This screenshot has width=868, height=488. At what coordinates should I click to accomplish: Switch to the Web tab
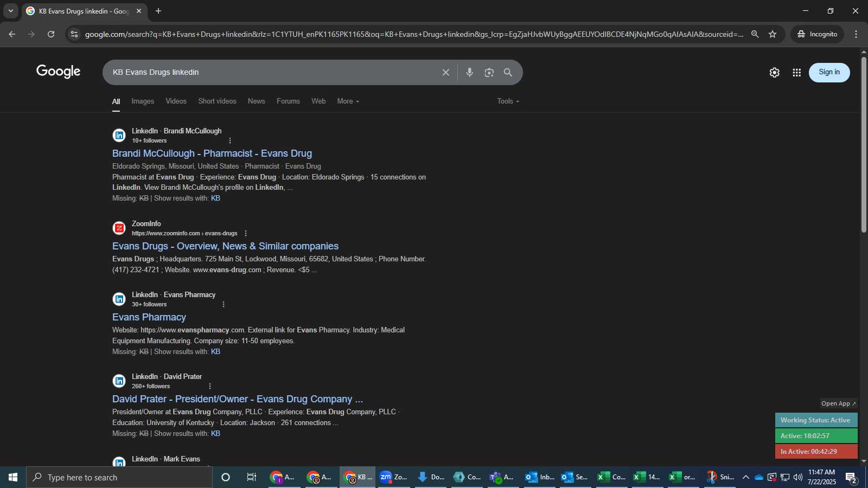tap(318, 101)
